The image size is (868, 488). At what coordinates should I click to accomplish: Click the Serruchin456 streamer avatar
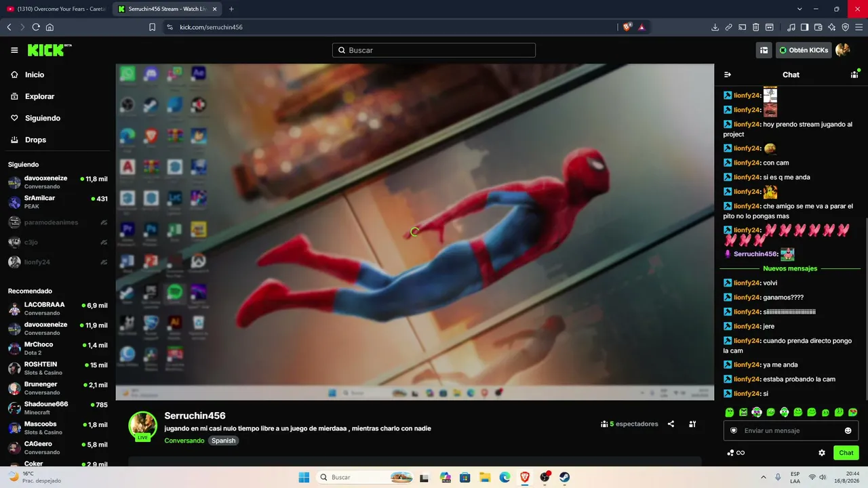(143, 426)
